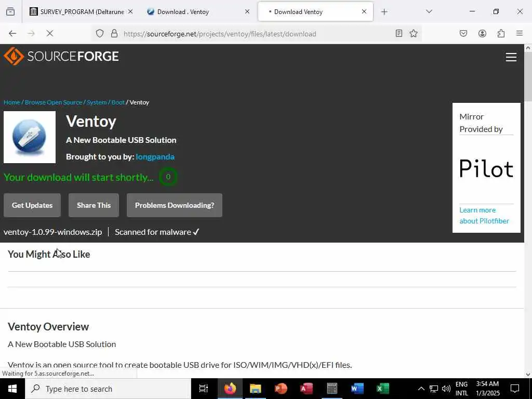Image resolution: width=532 pixels, height=399 pixels.
Task: Click the Ventoy project logo image
Action: pyautogui.click(x=30, y=137)
